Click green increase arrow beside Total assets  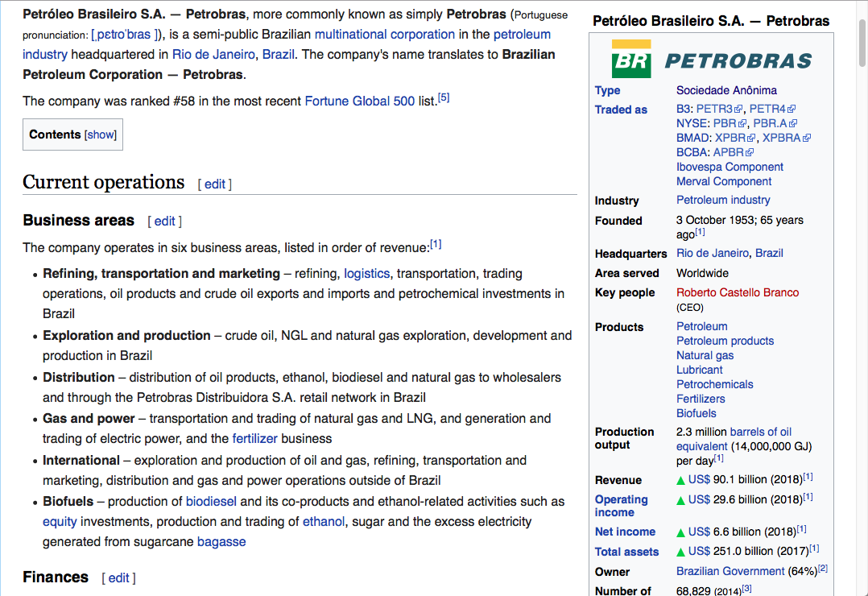(681, 552)
